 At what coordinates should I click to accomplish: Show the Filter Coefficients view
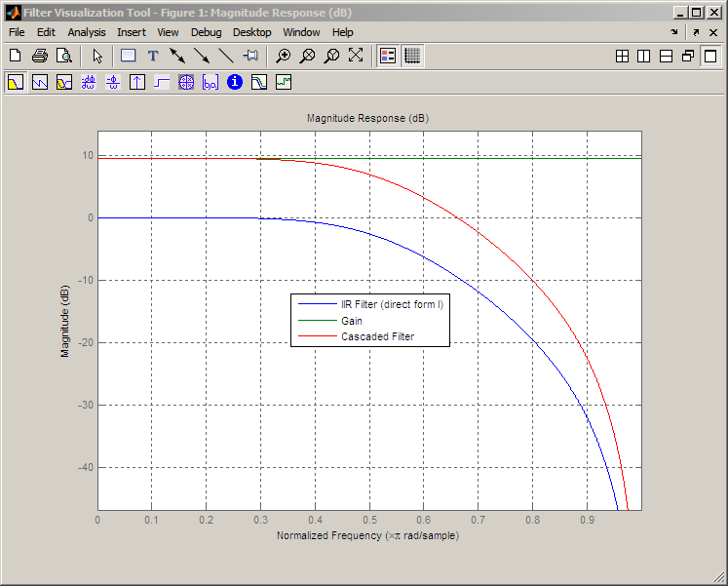[211, 83]
